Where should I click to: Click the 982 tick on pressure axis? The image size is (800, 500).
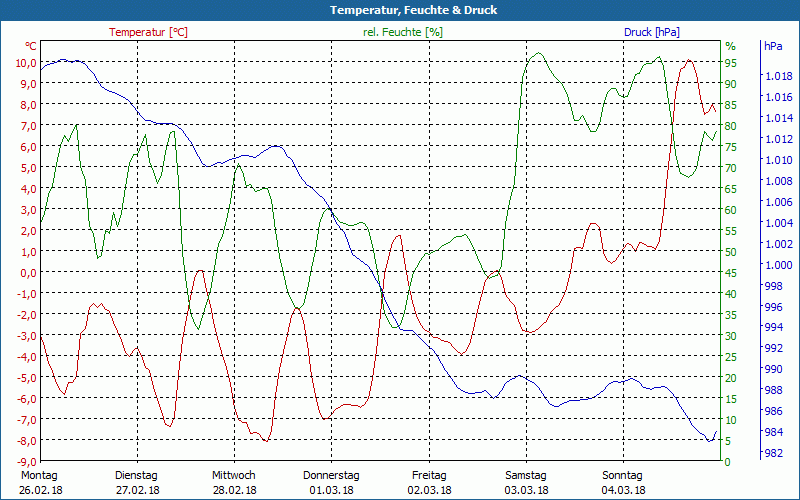coord(773,454)
